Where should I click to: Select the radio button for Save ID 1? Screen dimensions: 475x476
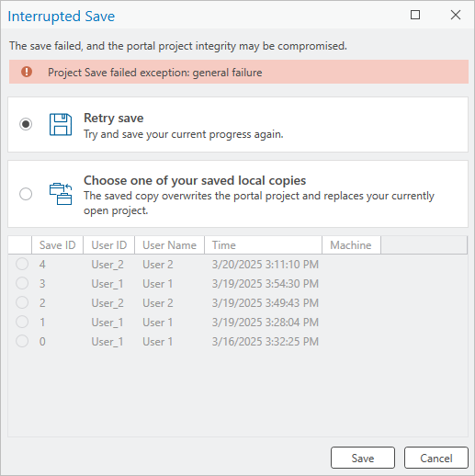click(x=22, y=322)
